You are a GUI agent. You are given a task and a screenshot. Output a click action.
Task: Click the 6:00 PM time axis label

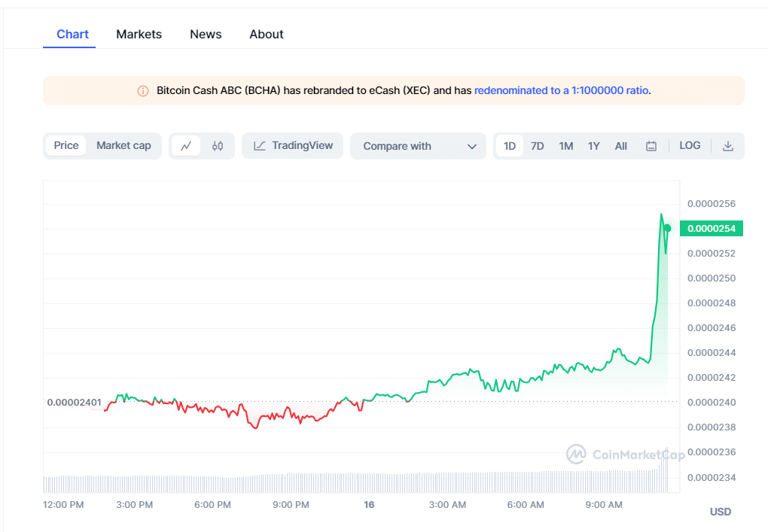click(212, 505)
